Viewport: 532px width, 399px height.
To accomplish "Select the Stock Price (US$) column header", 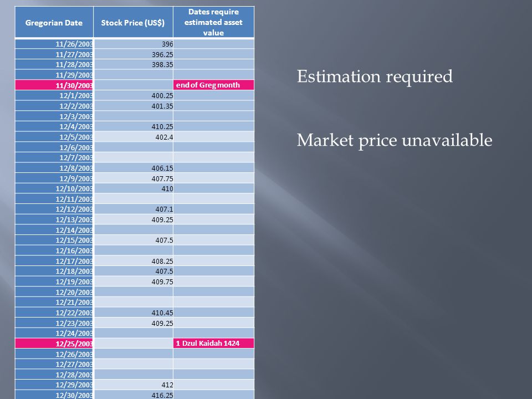I will coord(133,22).
